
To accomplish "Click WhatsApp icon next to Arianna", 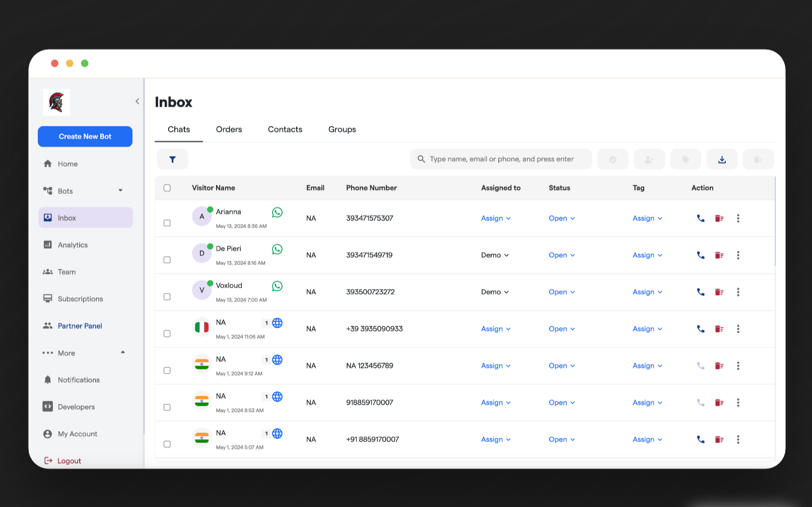I will [x=277, y=212].
